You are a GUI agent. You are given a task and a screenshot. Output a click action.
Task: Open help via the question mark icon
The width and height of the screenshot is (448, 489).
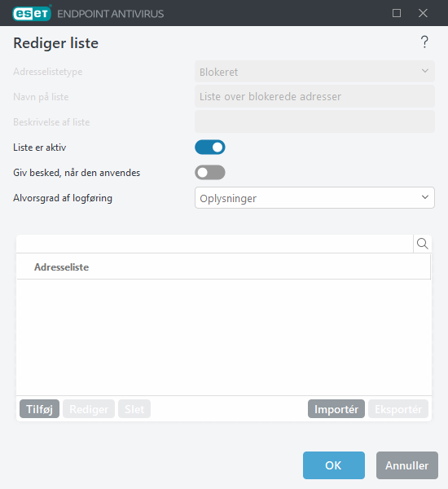424,42
